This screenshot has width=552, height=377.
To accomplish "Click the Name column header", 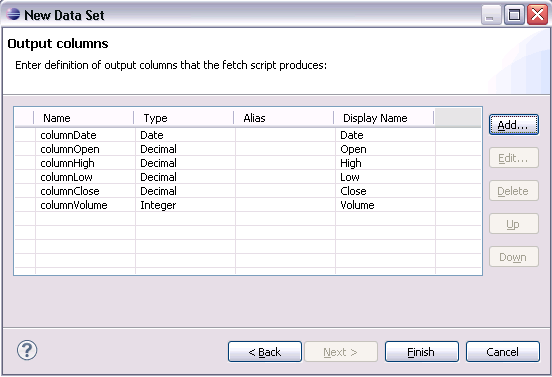I will point(84,118).
